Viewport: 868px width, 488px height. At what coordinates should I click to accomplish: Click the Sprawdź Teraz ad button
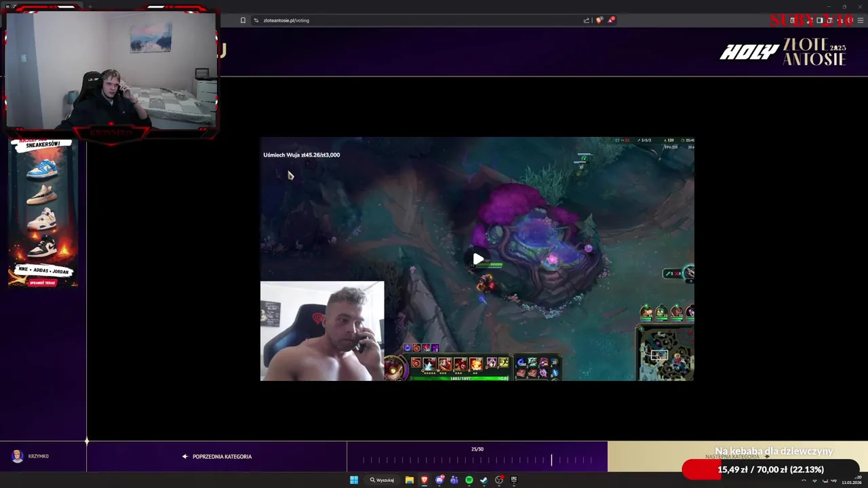(x=42, y=283)
